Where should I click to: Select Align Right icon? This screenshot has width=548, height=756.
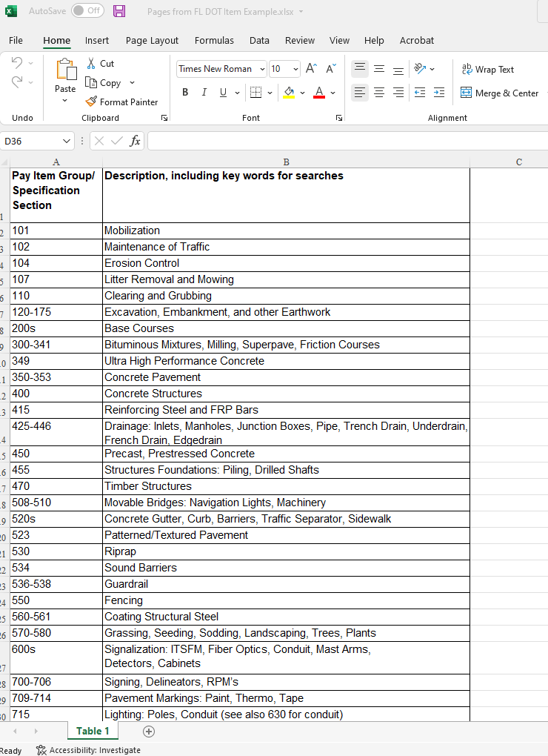click(x=398, y=92)
